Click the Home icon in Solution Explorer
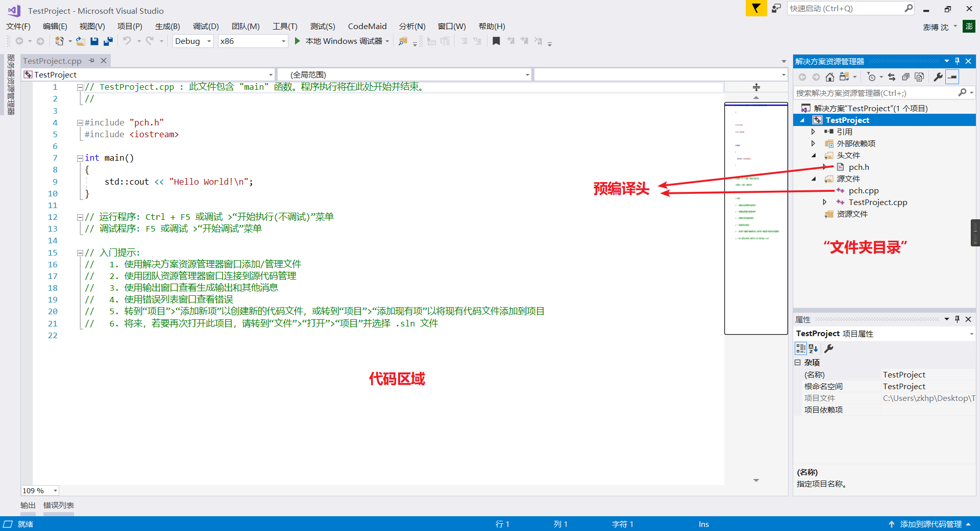The width and height of the screenshot is (980, 531). (829, 77)
